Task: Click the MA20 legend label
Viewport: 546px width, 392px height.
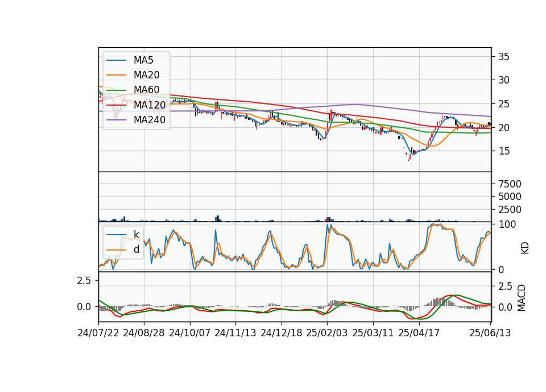Action: point(146,75)
